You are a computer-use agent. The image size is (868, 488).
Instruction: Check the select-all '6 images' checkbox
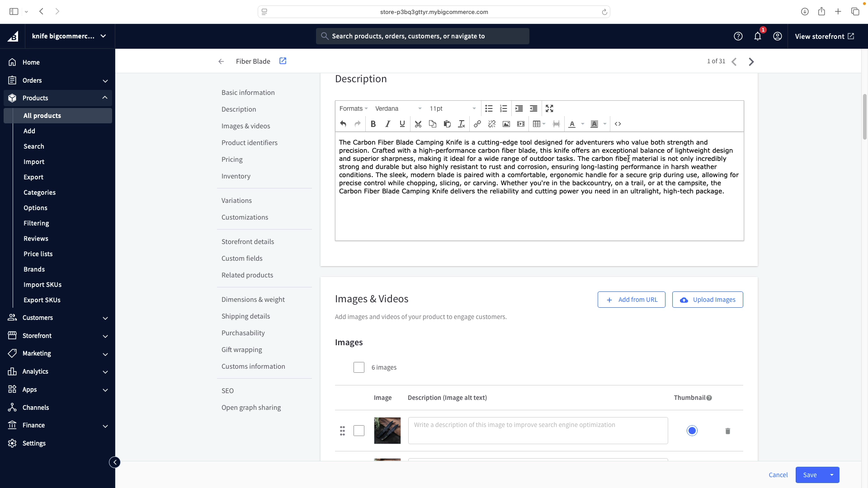pos(359,367)
